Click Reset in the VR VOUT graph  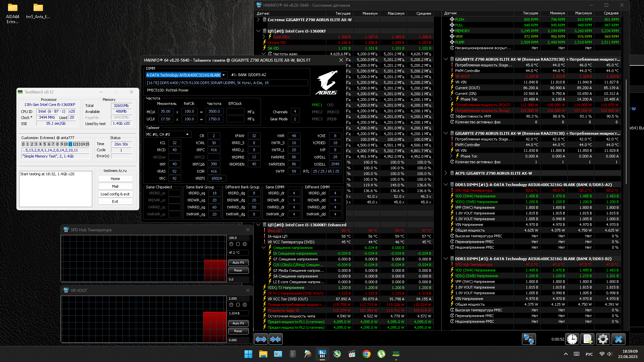tap(238, 331)
